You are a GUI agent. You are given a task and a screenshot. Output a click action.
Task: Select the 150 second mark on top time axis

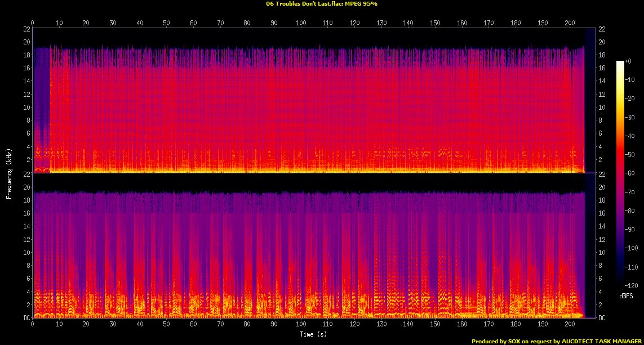(435, 23)
